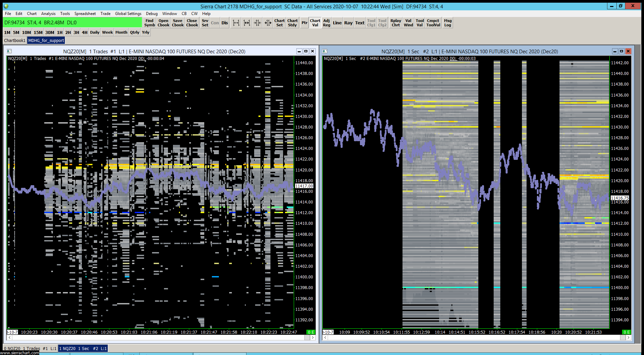Open the Global Settings menu
Image resolution: width=644 pixels, height=355 pixels.
click(x=128, y=14)
